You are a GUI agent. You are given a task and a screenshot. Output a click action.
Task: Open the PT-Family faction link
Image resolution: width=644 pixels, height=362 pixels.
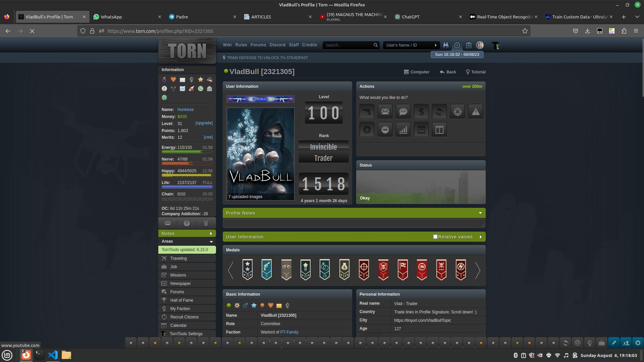coord(289,332)
